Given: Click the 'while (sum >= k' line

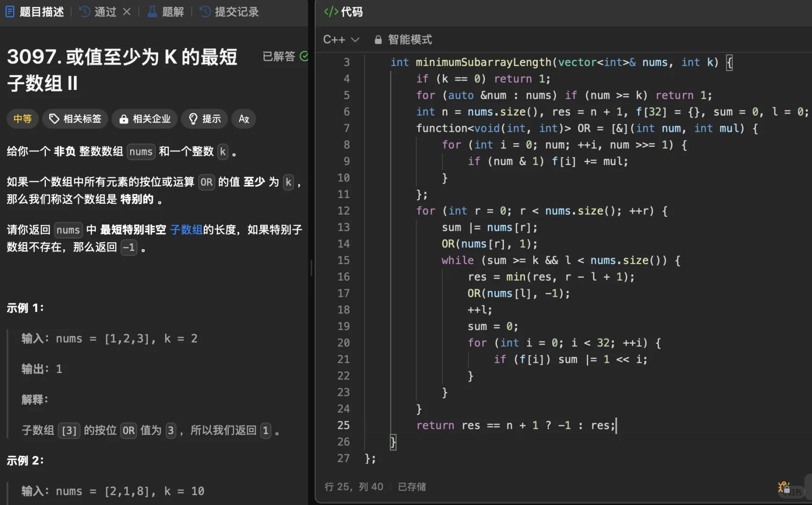Looking at the screenshot, I should click(561, 260).
